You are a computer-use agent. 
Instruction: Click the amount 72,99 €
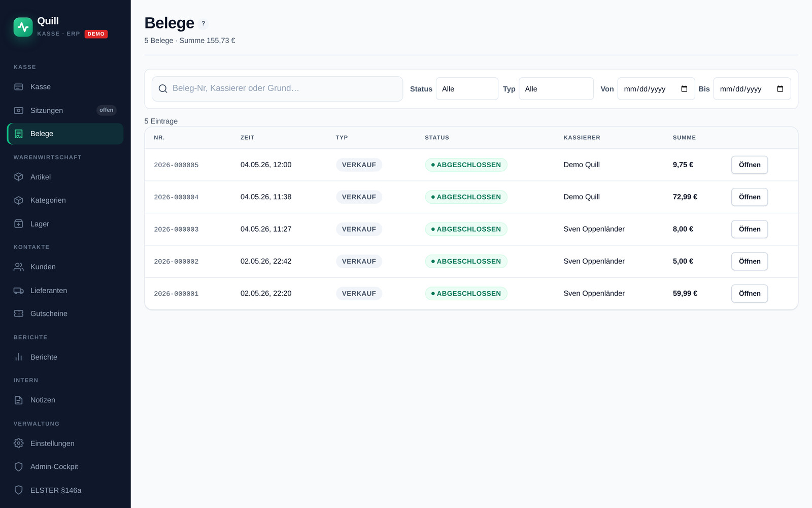coord(685,197)
